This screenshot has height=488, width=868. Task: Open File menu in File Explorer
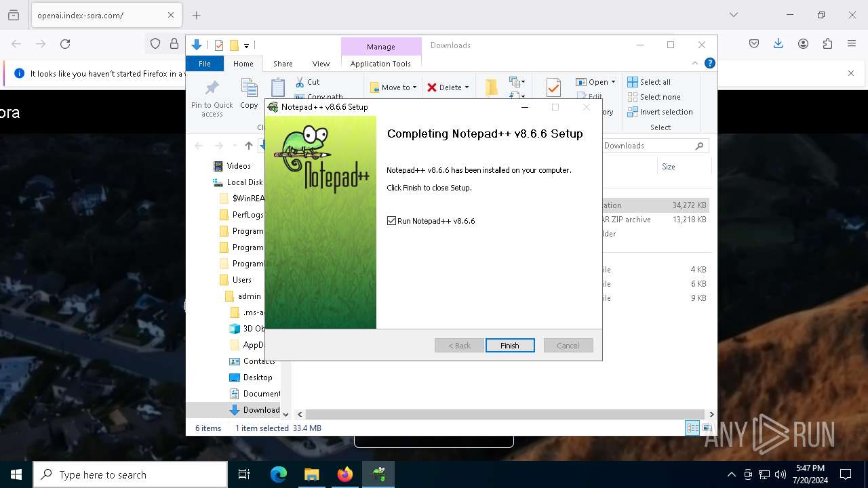tap(205, 64)
